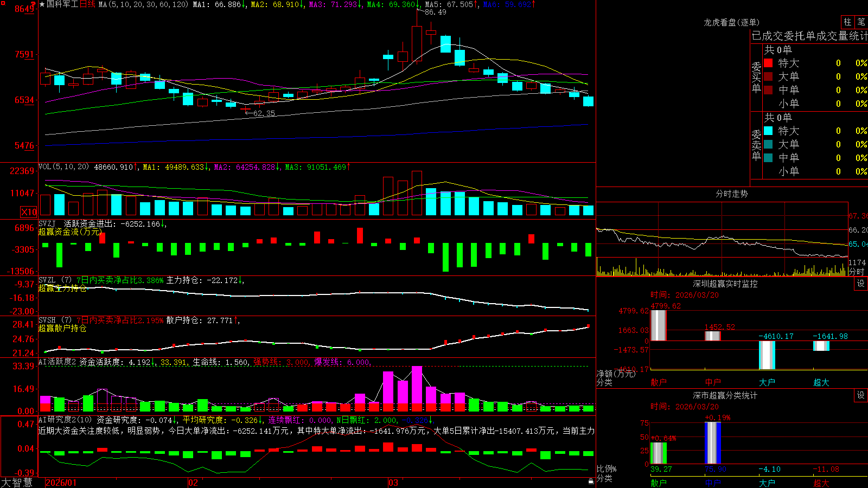This screenshot has height=488, width=868.
Task: Select the 国科军工 stock name
Action: [62, 4]
